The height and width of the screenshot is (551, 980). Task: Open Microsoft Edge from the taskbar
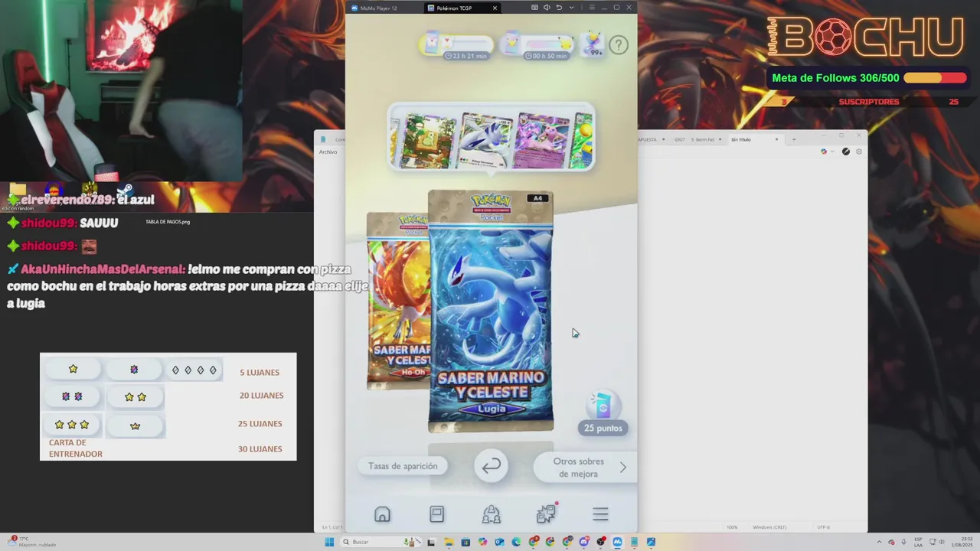(x=516, y=542)
